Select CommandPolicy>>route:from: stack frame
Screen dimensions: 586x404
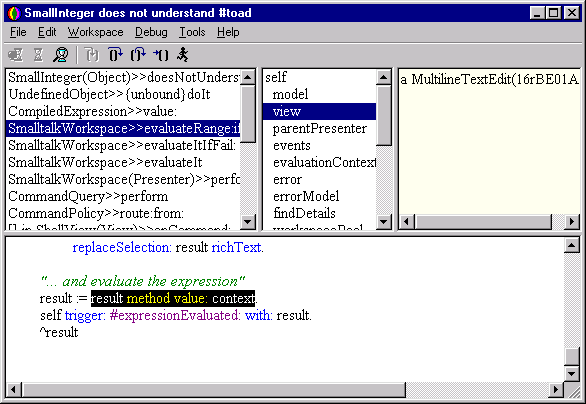coord(123,213)
